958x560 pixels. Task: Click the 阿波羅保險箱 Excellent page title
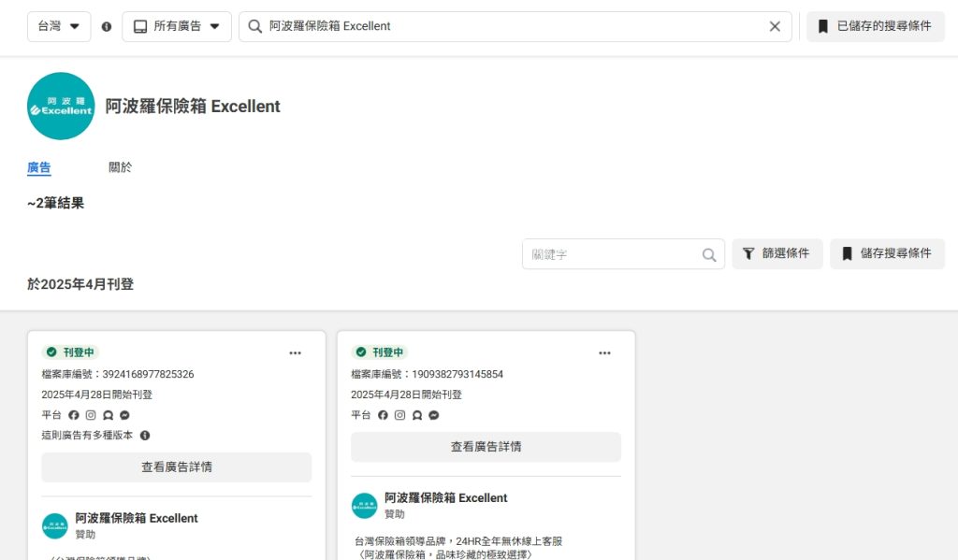193,107
